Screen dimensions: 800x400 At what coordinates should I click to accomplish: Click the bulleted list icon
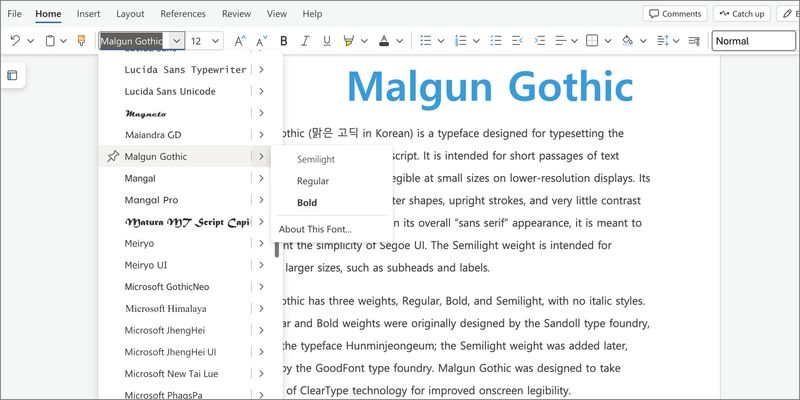pos(426,41)
